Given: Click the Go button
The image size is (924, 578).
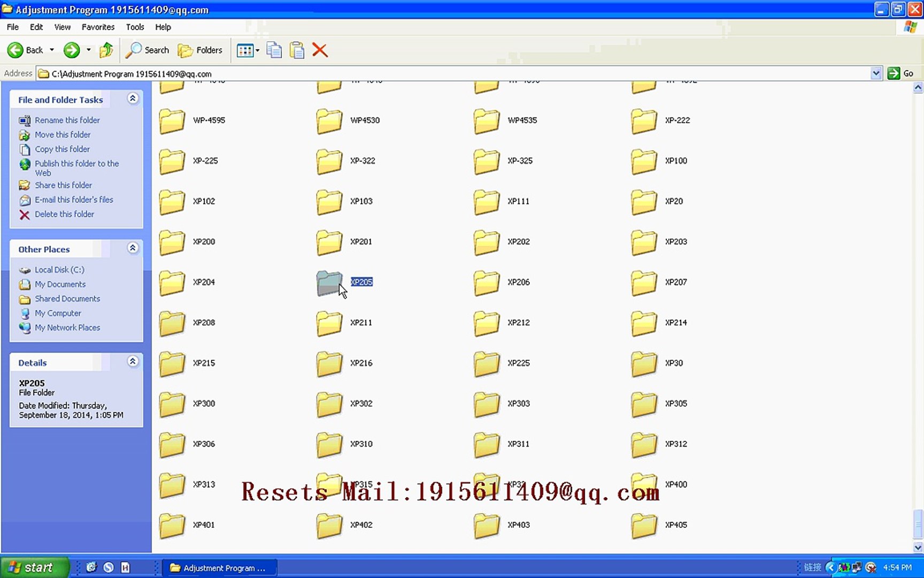Looking at the screenshot, I should (x=901, y=73).
